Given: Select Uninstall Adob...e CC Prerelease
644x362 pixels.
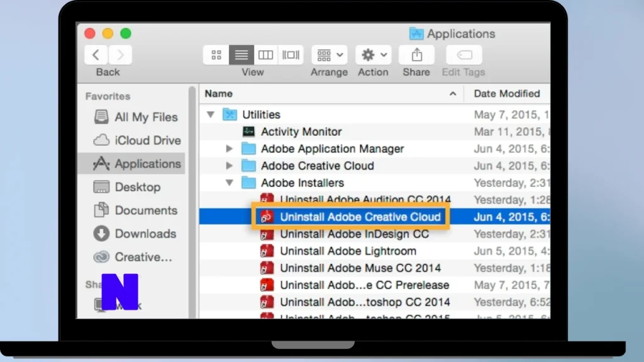Looking at the screenshot, I should (x=364, y=285).
